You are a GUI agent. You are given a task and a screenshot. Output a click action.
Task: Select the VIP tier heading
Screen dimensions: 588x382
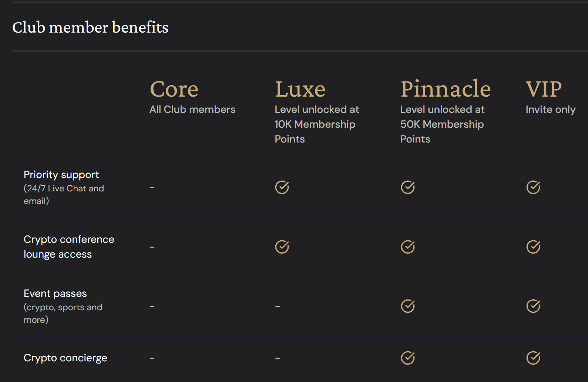coord(544,89)
